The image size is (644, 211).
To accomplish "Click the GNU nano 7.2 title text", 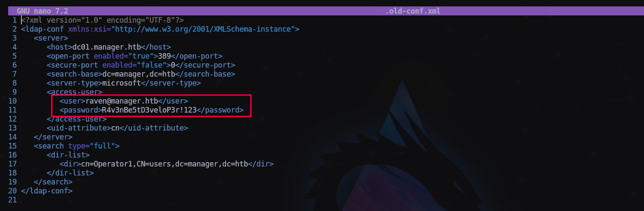I will tap(42, 11).
